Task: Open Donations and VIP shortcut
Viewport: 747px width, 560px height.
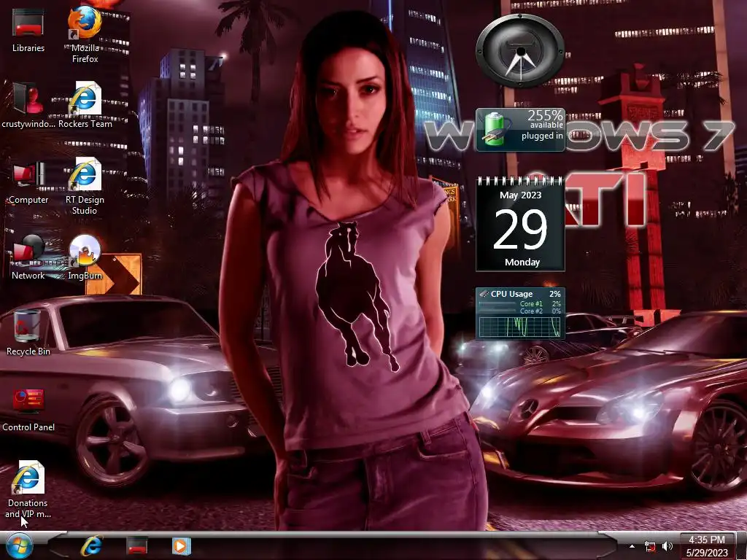Action: [28, 489]
